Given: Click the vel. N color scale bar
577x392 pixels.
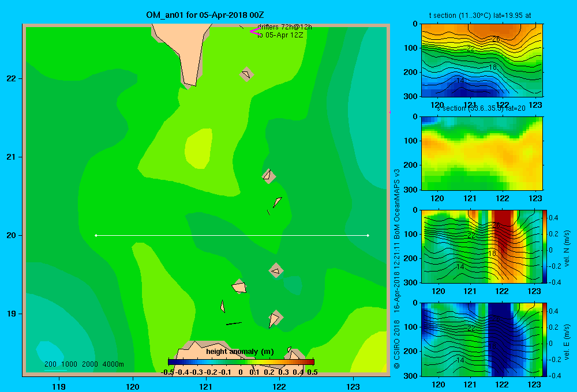Looking at the screenshot, I should pyautogui.click(x=545, y=246).
